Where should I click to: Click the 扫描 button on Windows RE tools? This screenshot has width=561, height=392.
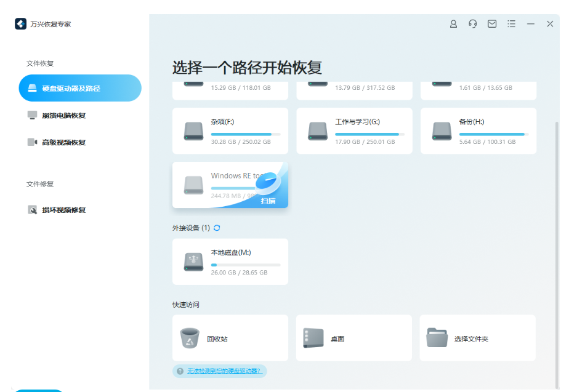pyautogui.click(x=269, y=201)
